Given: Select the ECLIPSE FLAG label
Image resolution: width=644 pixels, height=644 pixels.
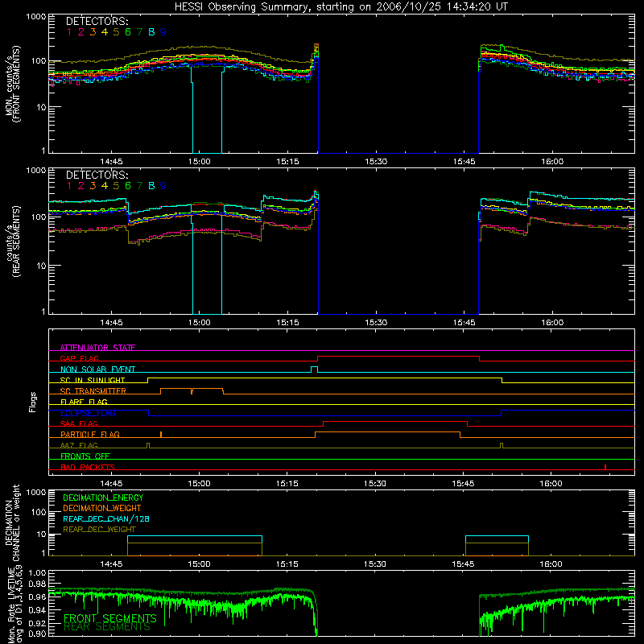Looking at the screenshot, I should point(88,413).
